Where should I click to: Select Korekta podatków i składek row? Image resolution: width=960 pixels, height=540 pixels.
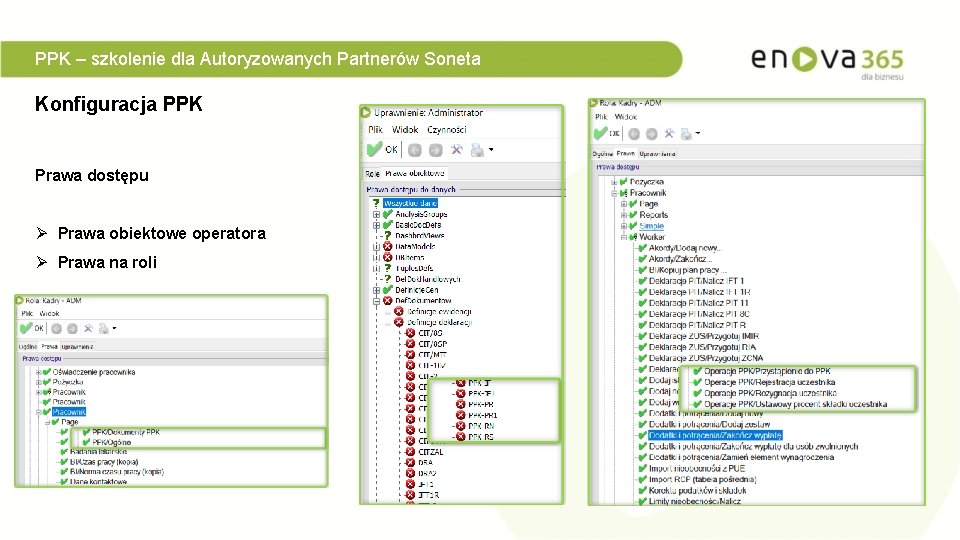point(697,490)
